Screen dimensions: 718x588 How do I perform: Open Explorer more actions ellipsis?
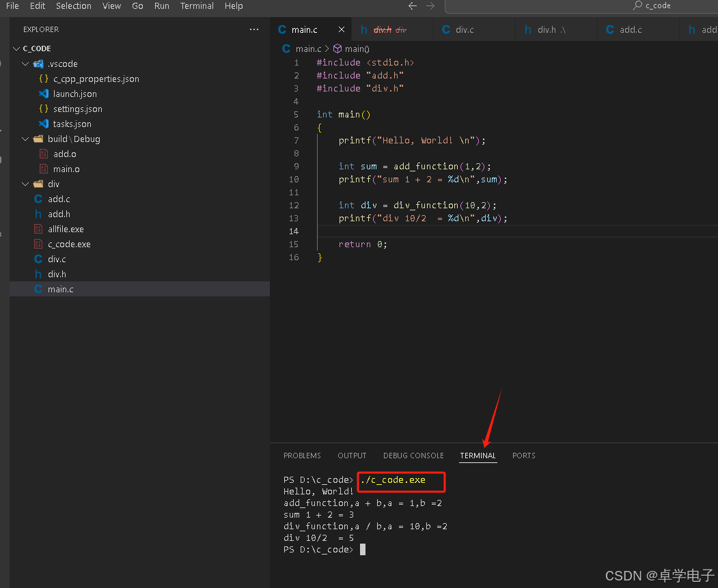coord(254,29)
